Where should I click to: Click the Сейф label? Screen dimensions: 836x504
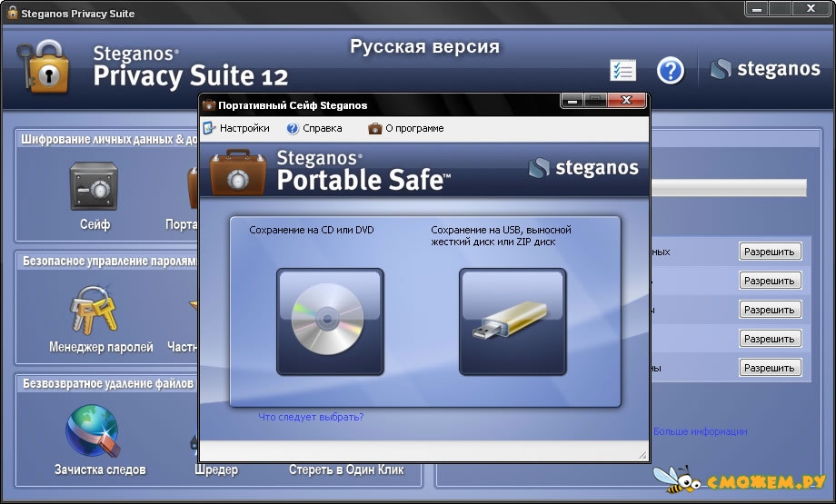[x=95, y=224]
